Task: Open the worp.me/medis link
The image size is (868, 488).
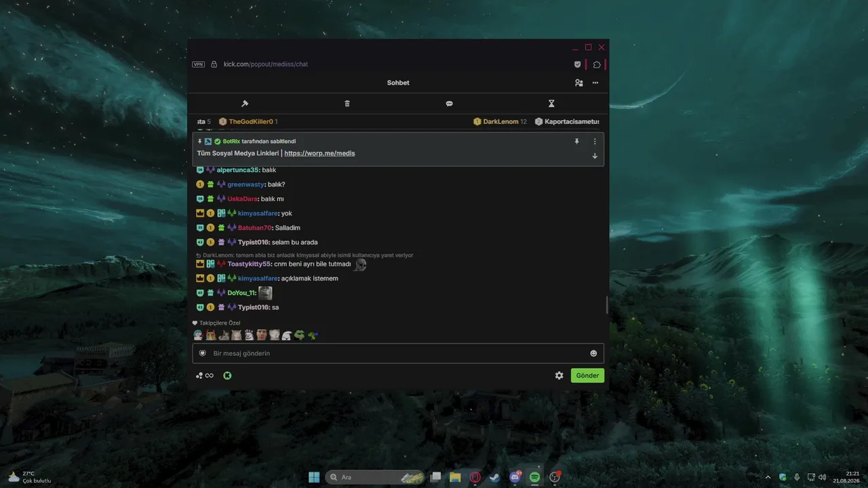Action: click(319, 153)
